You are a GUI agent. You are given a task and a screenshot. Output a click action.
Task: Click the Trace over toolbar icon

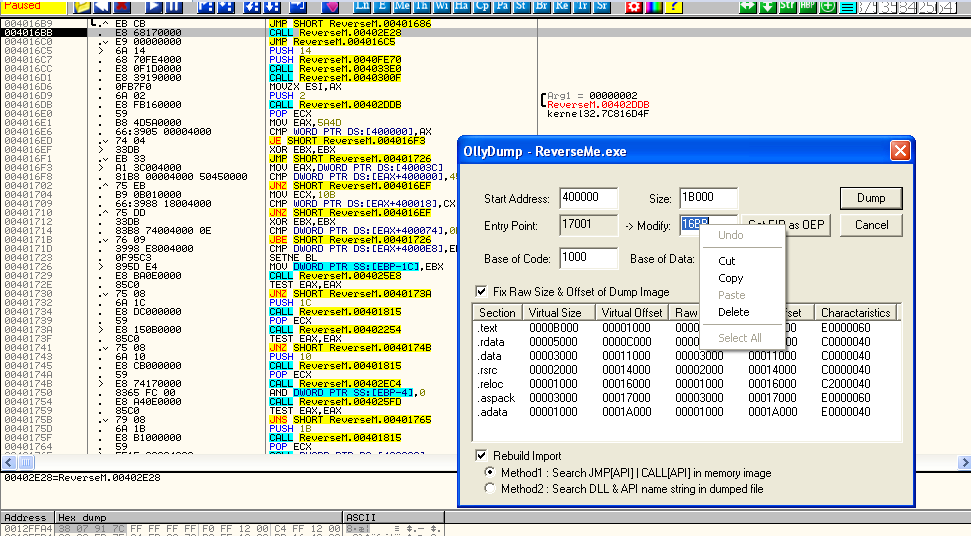[x=272, y=7]
